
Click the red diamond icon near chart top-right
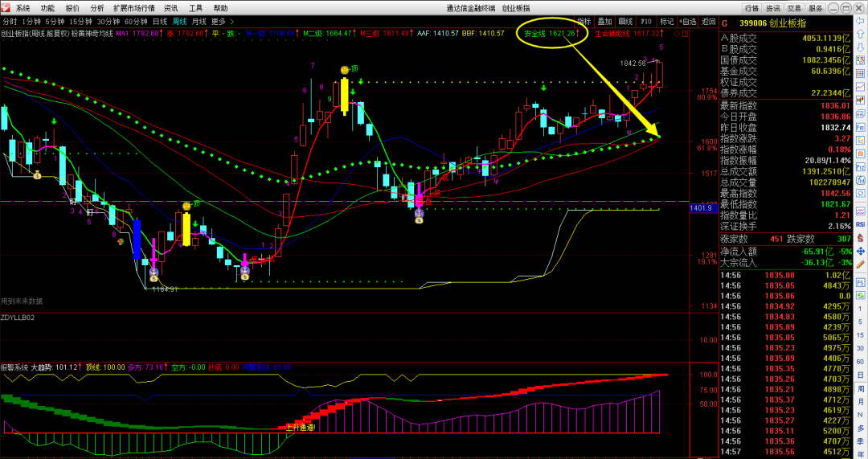point(677,34)
